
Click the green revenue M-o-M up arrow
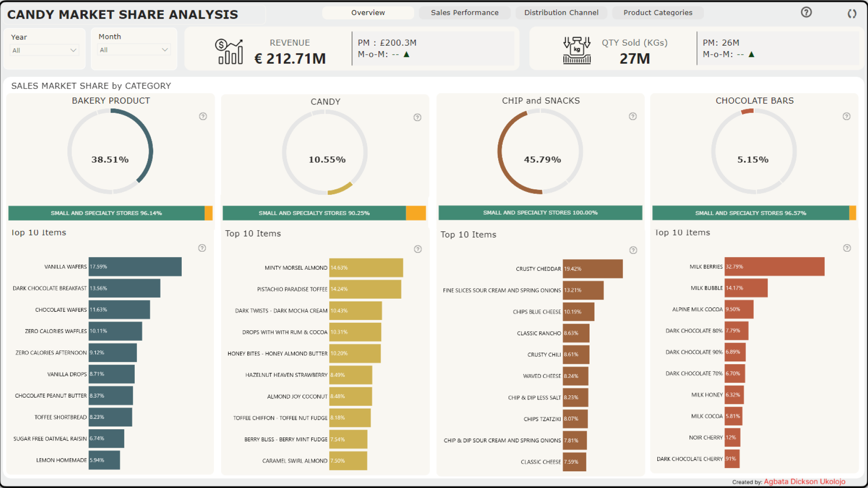[406, 54]
